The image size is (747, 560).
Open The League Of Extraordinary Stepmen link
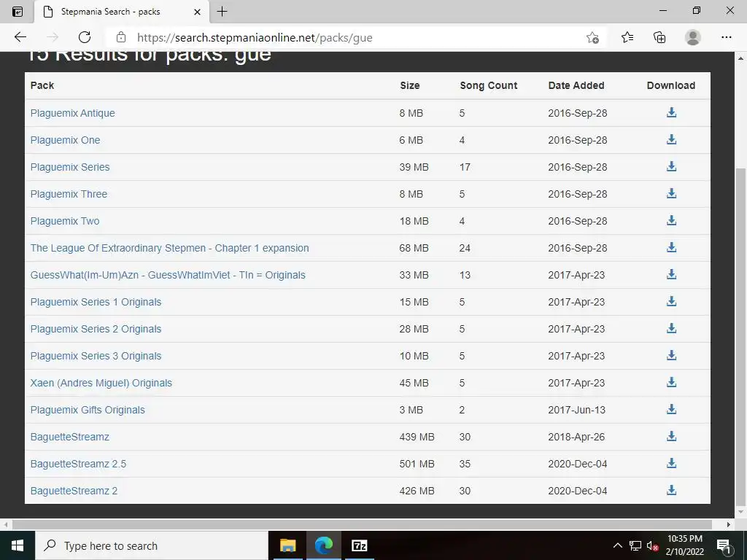coord(169,248)
